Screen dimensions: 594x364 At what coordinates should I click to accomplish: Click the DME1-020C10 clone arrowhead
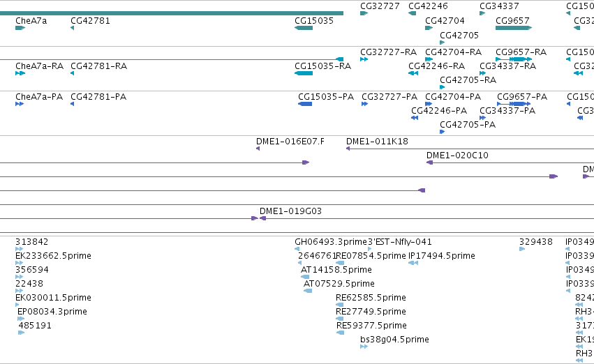click(429, 162)
